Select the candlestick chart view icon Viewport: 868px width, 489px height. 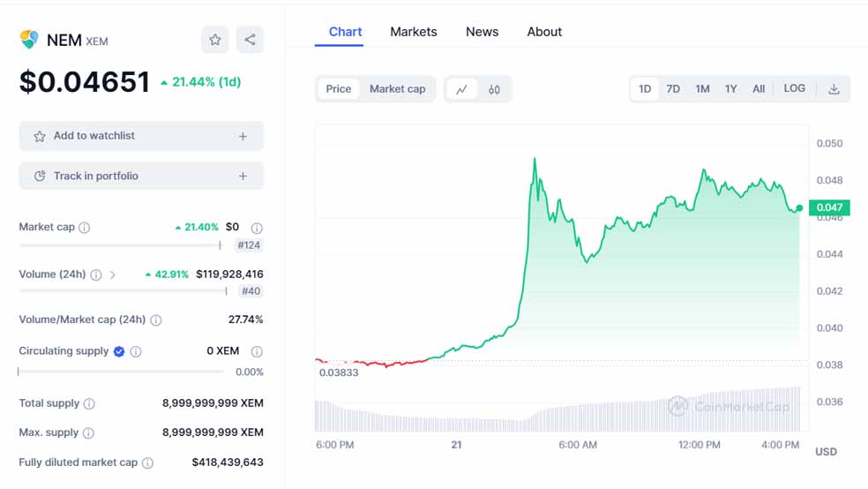pos(494,89)
